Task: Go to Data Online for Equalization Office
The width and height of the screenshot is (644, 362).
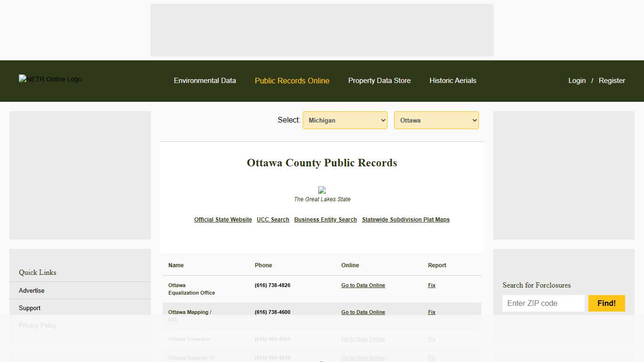Action: 363,285
